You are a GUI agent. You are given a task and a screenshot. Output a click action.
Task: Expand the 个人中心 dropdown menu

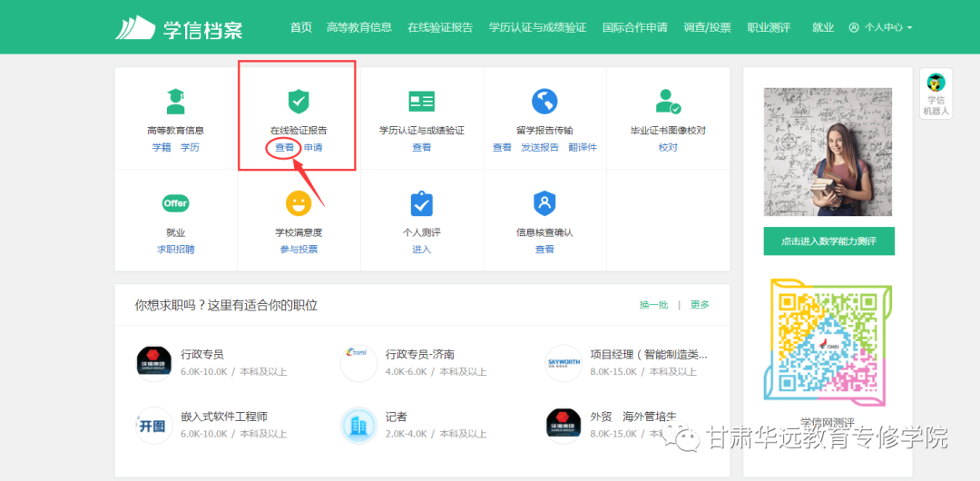coord(880,27)
